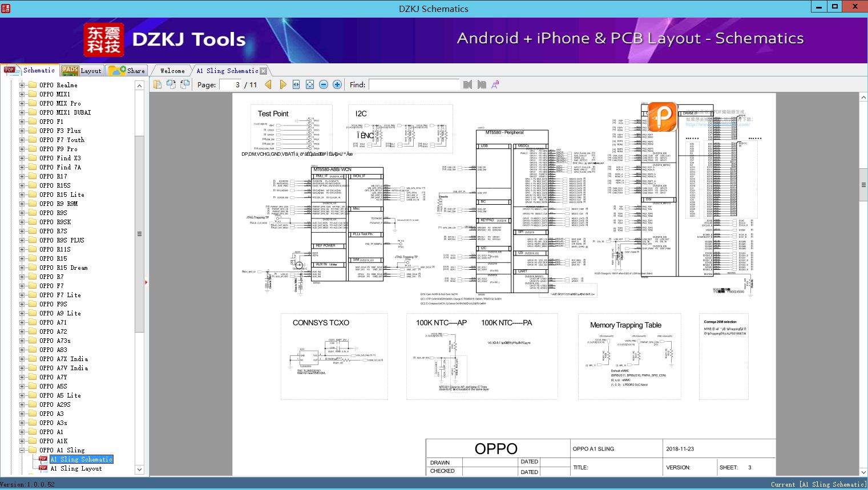This screenshot has height=490, width=868.
Task: Select OPPO R15 Dream in tree
Action: [x=63, y=268]
